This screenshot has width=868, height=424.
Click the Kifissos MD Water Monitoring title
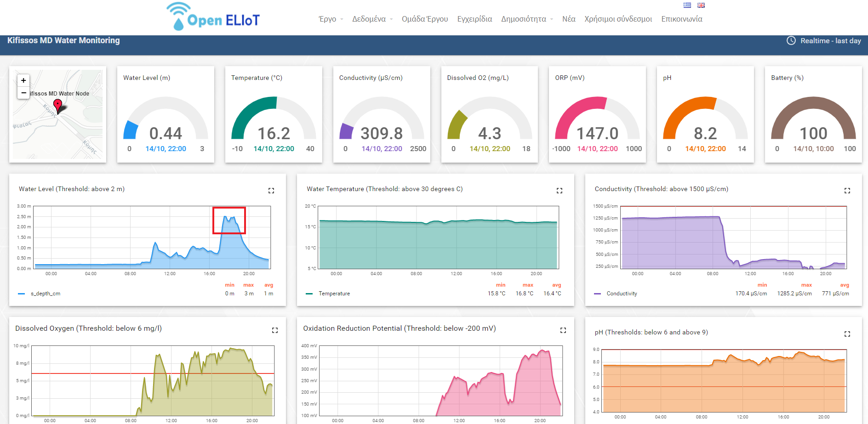click(x=63, y=40)
